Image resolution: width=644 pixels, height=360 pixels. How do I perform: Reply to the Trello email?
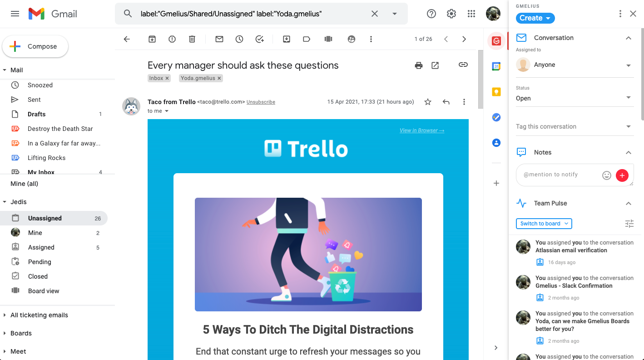click(446, 102)
